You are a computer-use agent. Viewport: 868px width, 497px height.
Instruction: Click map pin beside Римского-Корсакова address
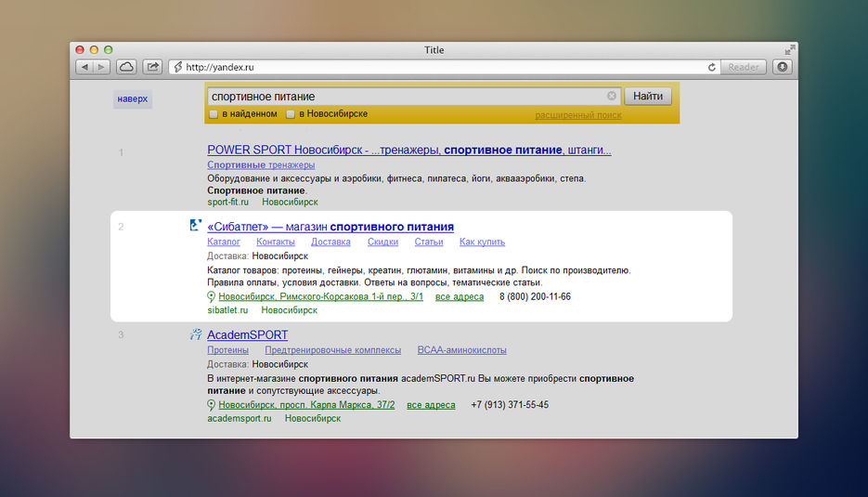click(x=212, y=297)
